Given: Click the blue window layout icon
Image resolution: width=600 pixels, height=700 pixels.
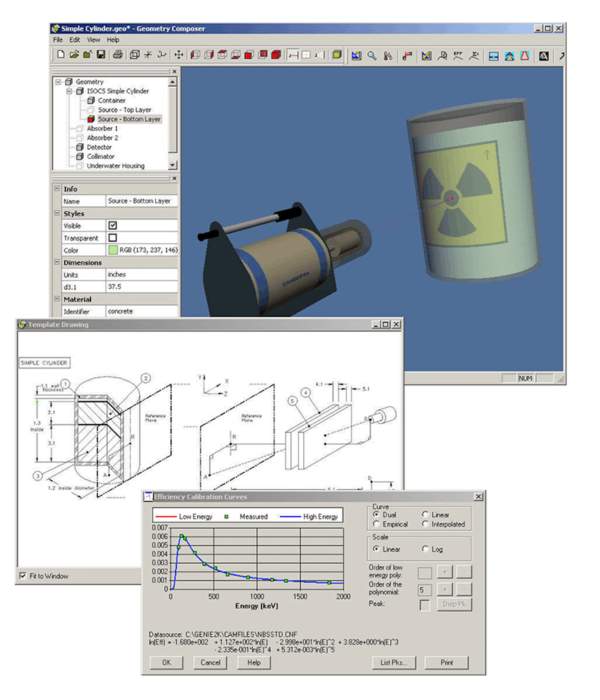Looking at the screenshot, I should pos(494,56).
